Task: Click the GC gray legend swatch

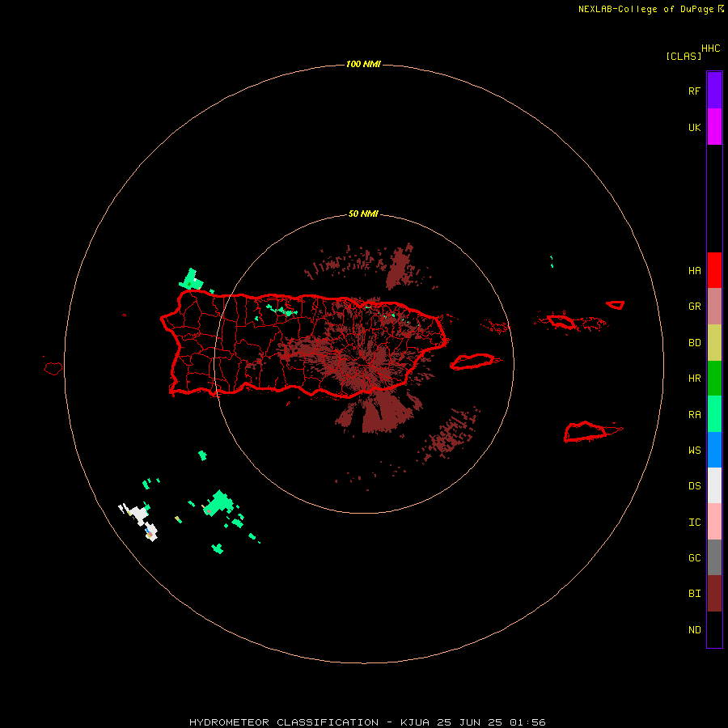Action: pyautogui.click(x=714, y=557)
